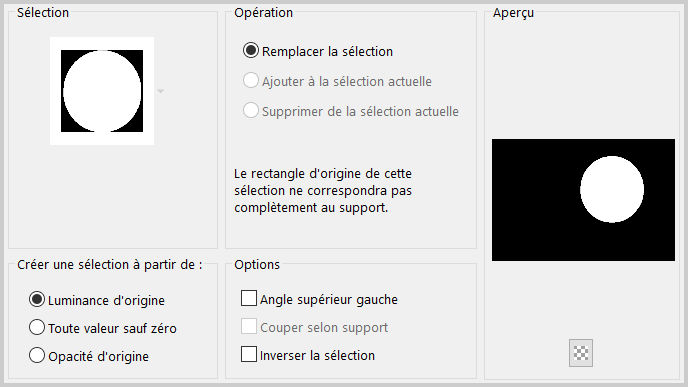The width and height of the screenshot is (688, 387).
Task: Click the Créer une sélection à partir de label
Action: [x=110, y=265]
